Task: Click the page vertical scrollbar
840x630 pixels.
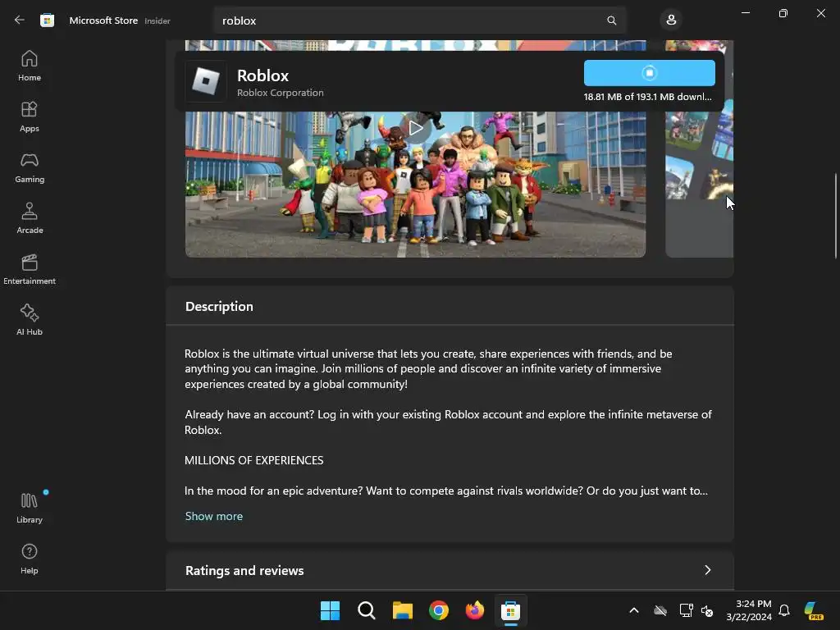Action: tap(835, 216)
